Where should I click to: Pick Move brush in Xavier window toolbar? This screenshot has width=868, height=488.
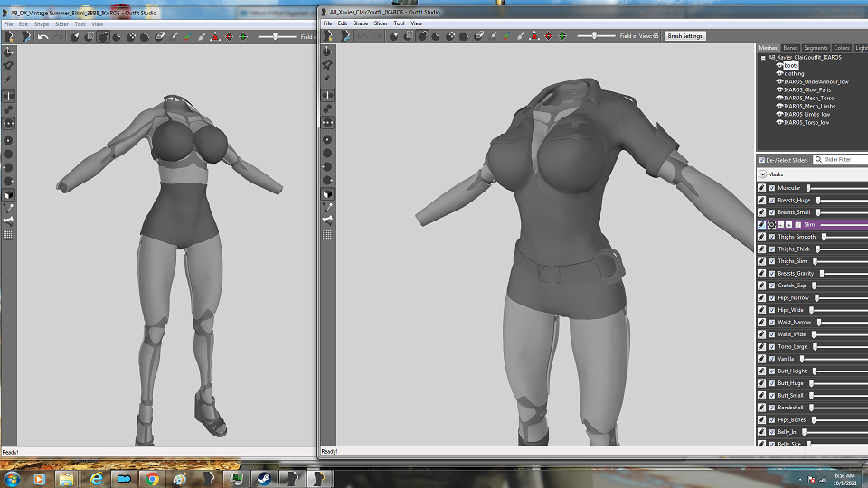click(450, 36)
